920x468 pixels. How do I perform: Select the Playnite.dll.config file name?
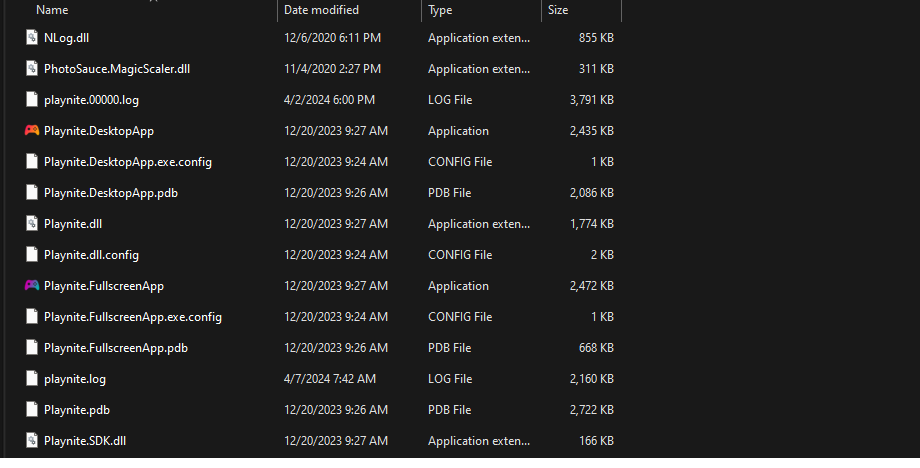91,255
